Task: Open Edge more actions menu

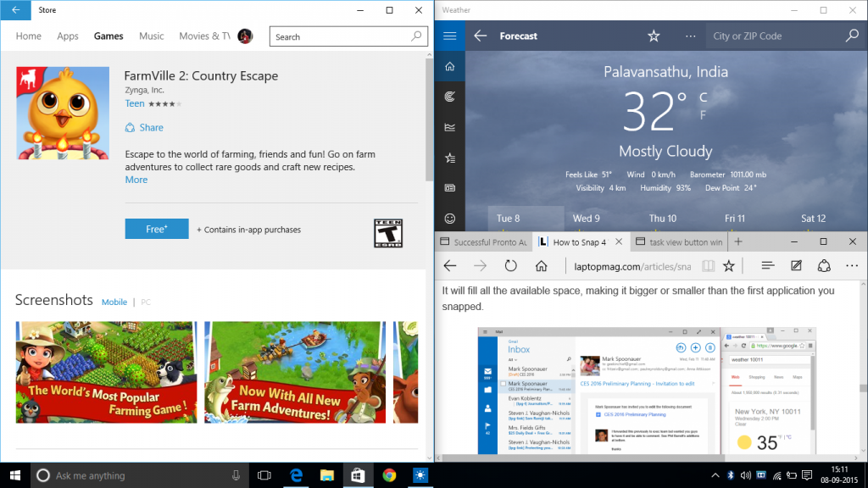Action: 852,266
